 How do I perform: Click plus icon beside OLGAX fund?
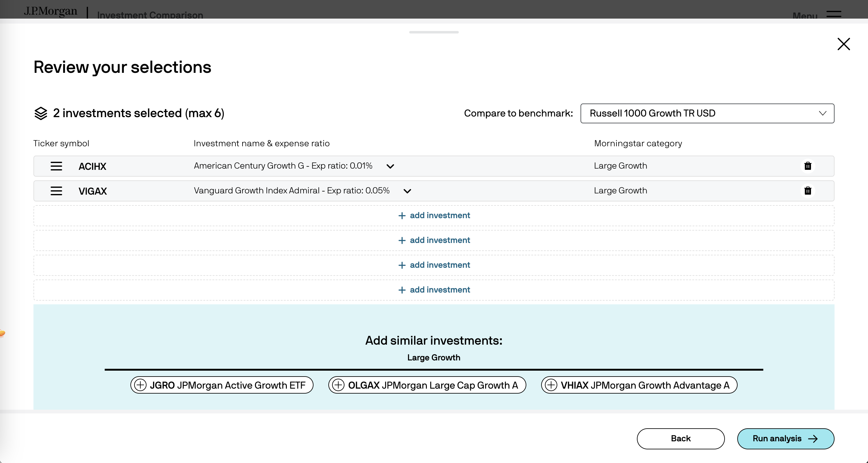[338, 385]
